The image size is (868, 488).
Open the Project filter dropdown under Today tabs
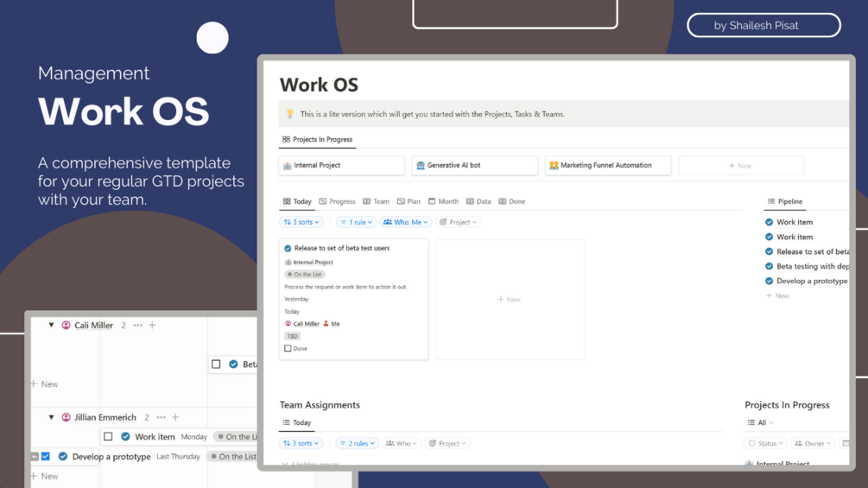(459, 222)
